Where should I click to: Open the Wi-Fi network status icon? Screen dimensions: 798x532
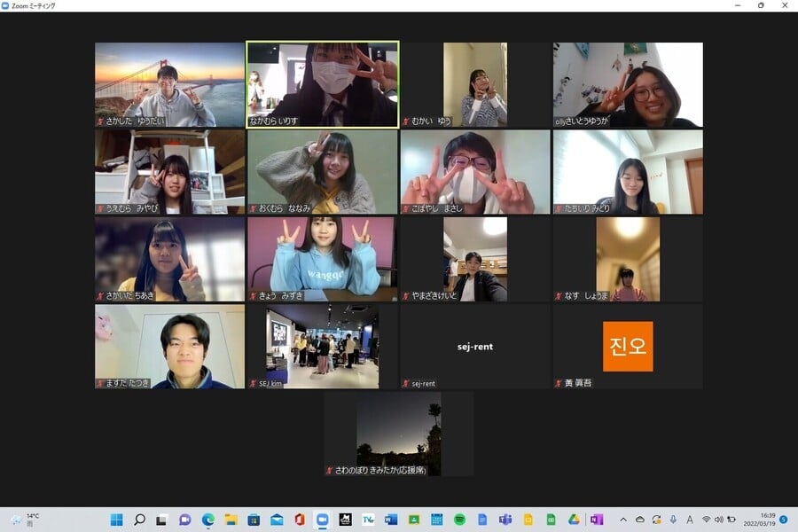pos(706,520)
